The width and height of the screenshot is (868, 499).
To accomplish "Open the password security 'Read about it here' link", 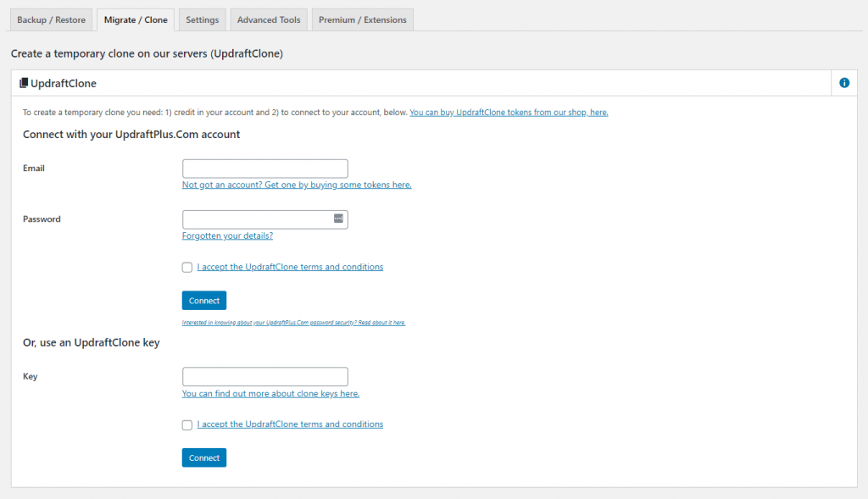I will tap(293, 323).
